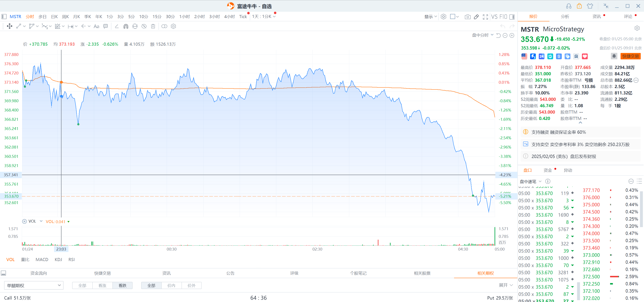Open the 支持卖空 short selling row
The height and width of the screenshot is (302, 644).
580,144
